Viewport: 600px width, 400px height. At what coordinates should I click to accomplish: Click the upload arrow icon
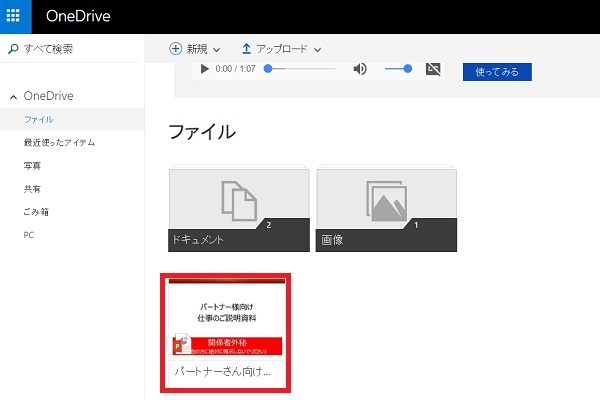click(246, 48)
